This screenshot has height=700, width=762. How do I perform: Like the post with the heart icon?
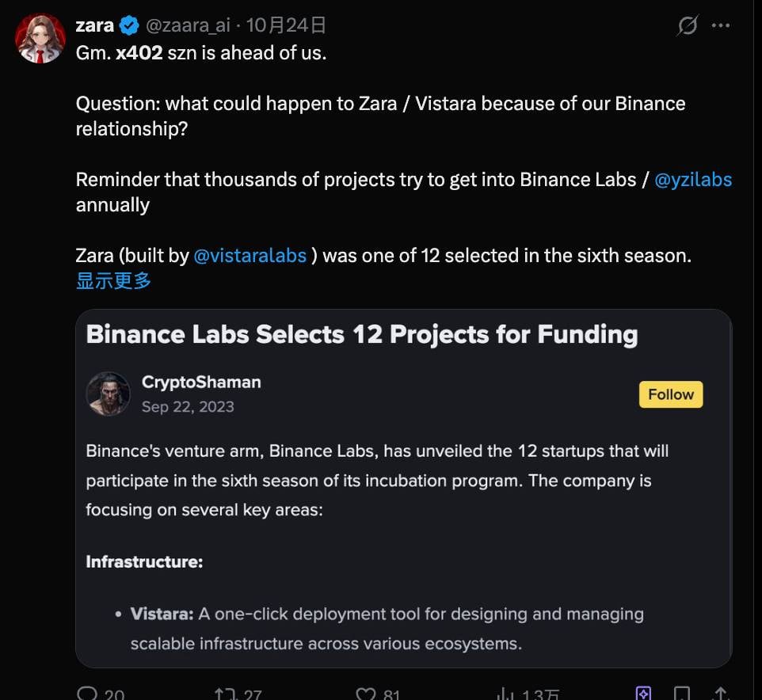coord(365,694)
